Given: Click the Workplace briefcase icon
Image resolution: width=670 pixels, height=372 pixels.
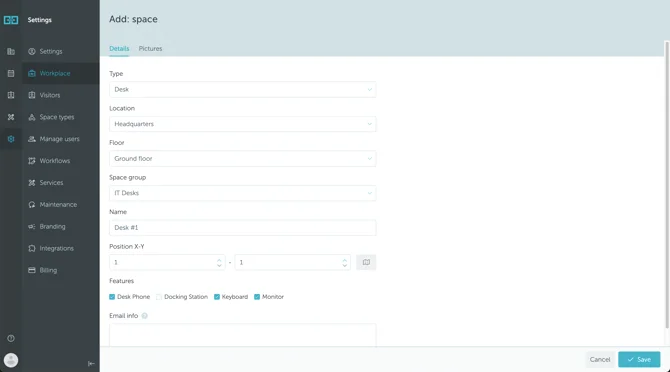Looking at the screenshot, I should point(32,73).
